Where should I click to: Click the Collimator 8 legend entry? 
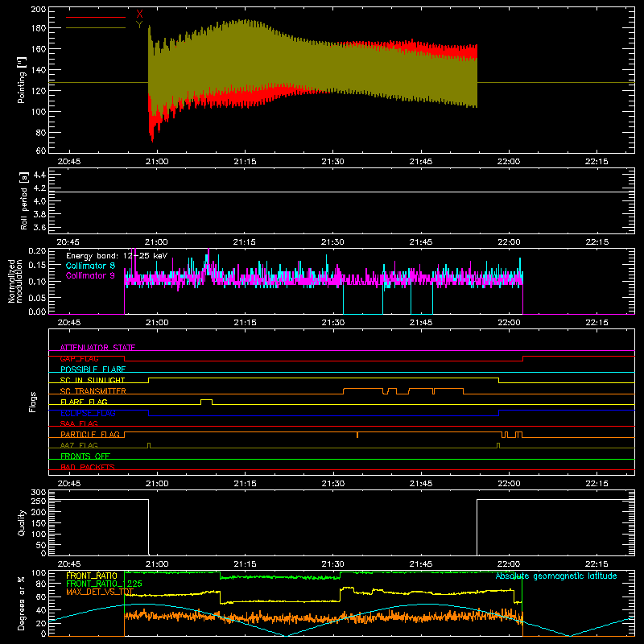(x=90, y=266)
